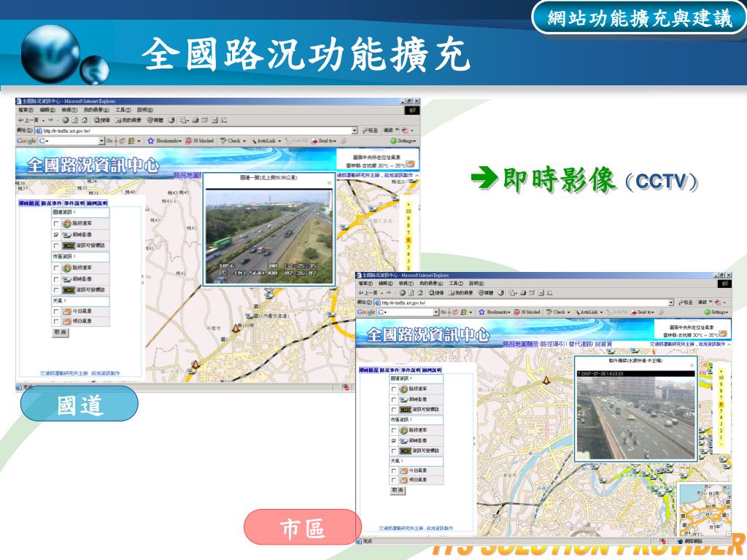
Task: Enable 市區資訊 路段速率 checkbox in the 市區 window
Action: (394, 430)
